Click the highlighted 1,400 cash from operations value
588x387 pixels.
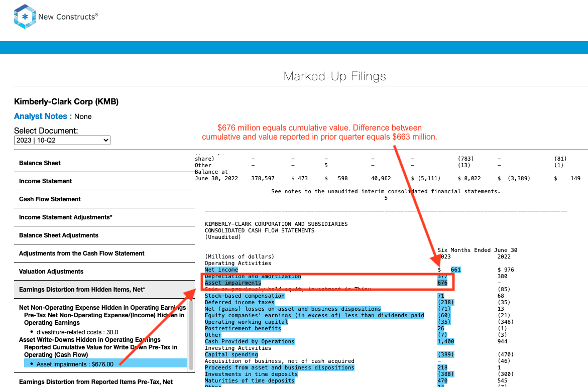(446, 342)
